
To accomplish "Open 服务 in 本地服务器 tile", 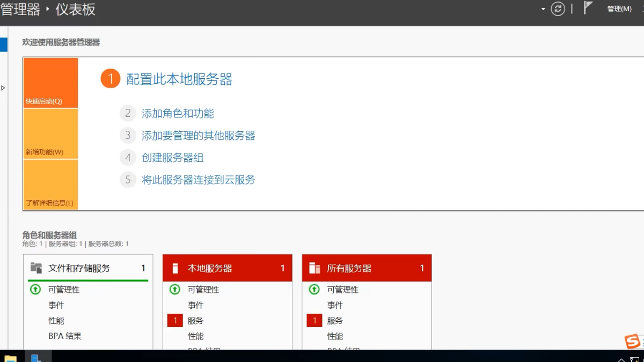I will [196, 321].
